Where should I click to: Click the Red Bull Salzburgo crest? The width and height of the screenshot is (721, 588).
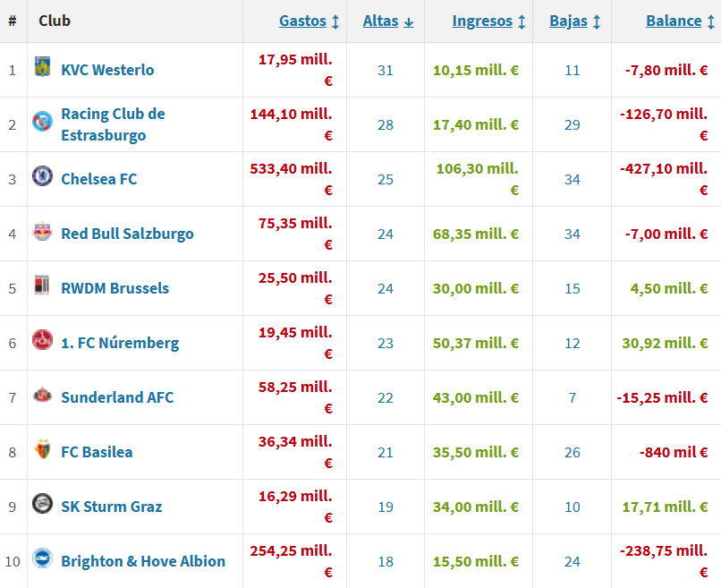42,232
